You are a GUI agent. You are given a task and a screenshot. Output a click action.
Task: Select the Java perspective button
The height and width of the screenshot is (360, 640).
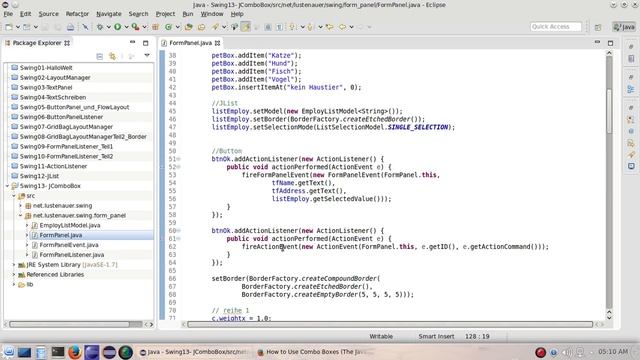624,27
